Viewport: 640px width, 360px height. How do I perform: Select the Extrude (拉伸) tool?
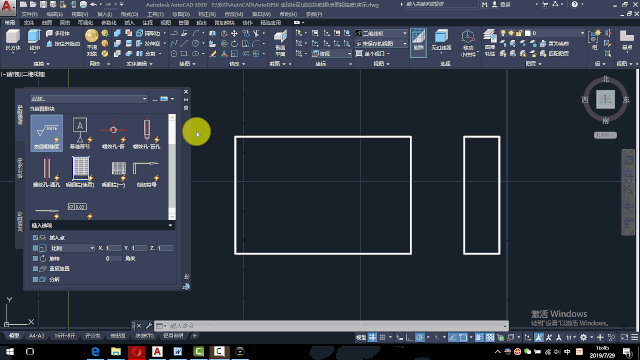[x=34, y=40]
